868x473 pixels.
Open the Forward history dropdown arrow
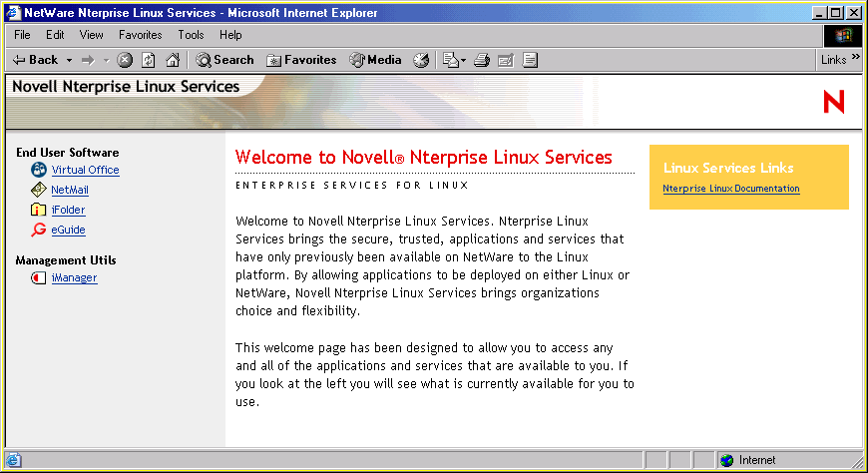point(107,60)
